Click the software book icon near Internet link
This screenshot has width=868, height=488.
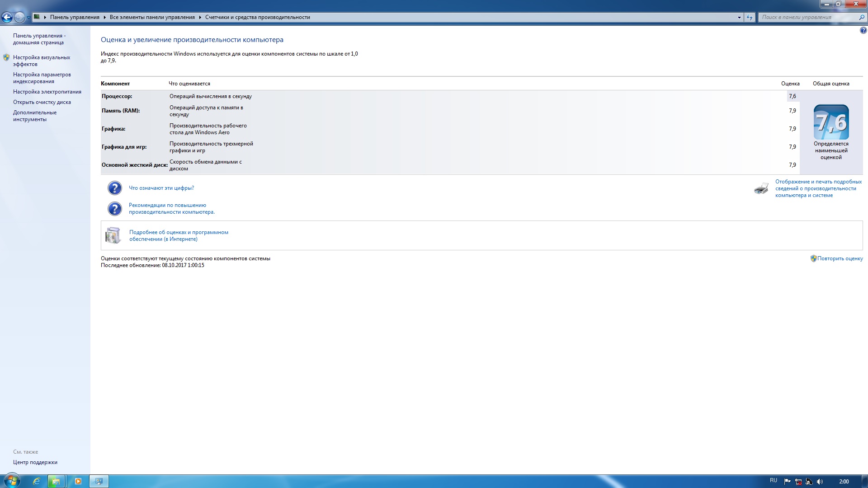[113, 235]
